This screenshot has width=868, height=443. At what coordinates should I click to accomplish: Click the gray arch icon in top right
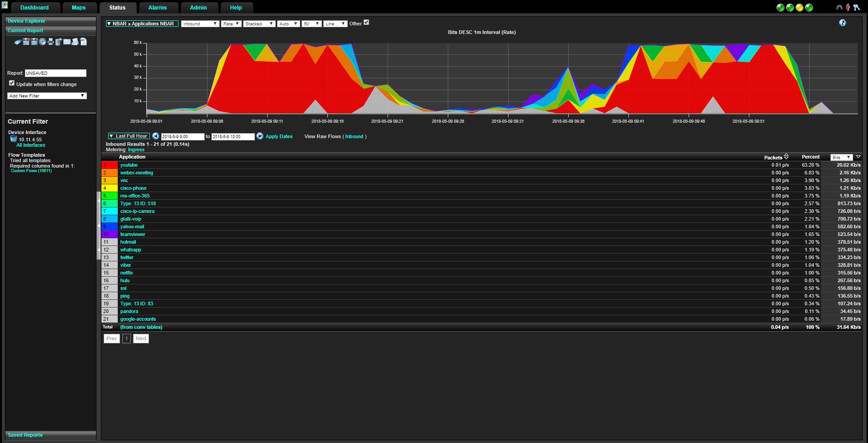point(839,7)
